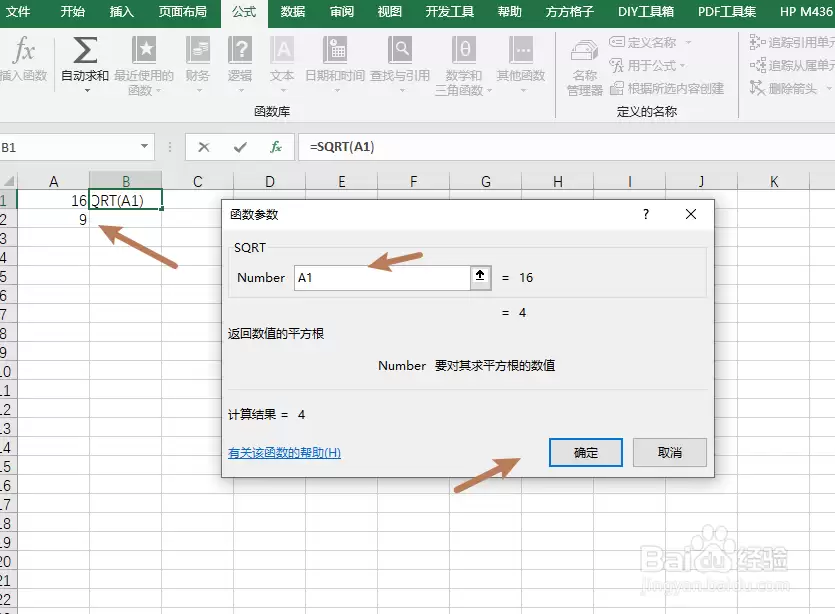Screen dimensions: 835x614
Task: Click the Trace Dependents icon
Action: [757, 66]
